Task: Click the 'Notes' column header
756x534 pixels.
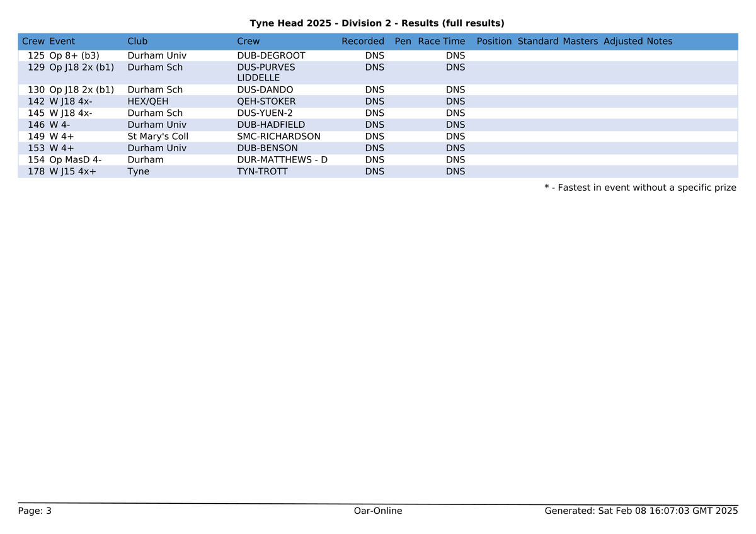Action: point(660,42)
